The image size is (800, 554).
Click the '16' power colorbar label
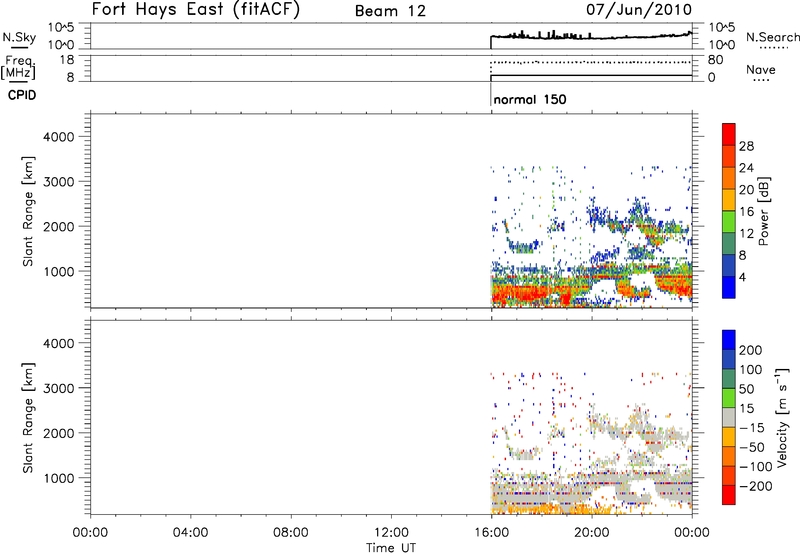(746, 212)
